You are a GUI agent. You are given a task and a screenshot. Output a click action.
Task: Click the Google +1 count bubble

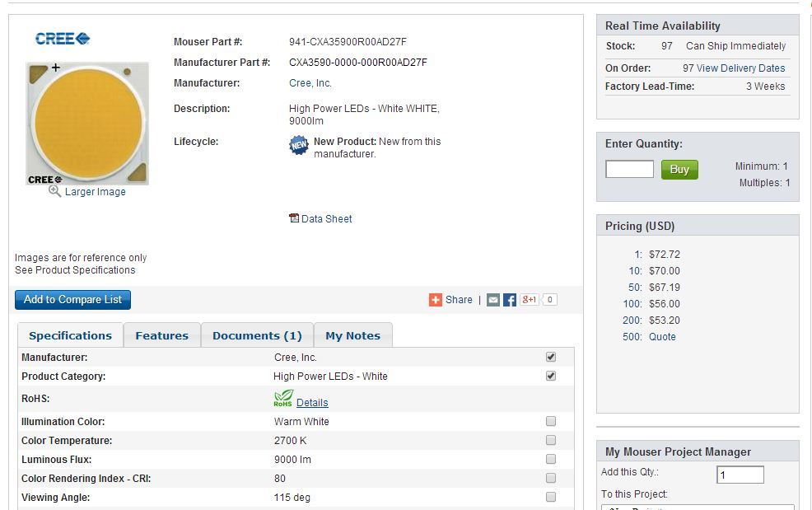point(549,300)
